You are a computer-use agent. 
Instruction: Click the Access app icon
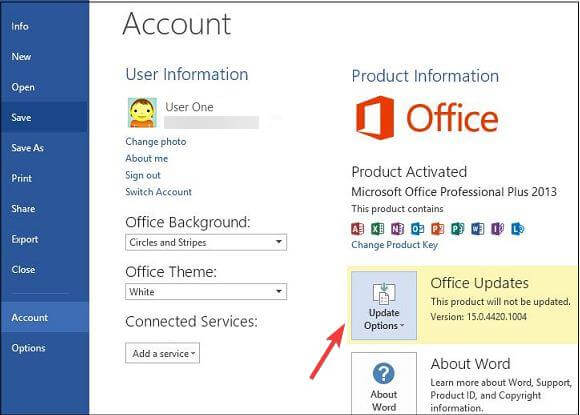click(x=357, y=229)
